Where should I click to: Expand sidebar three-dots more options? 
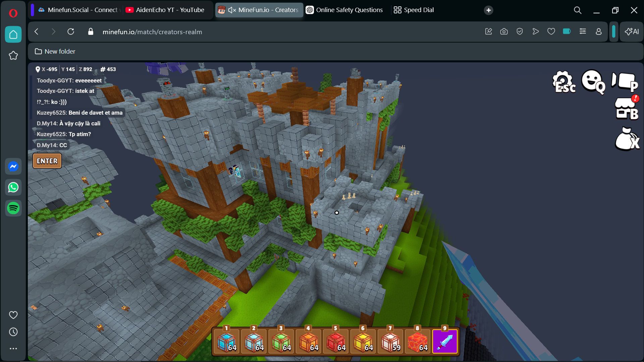(x=13, y=349)
